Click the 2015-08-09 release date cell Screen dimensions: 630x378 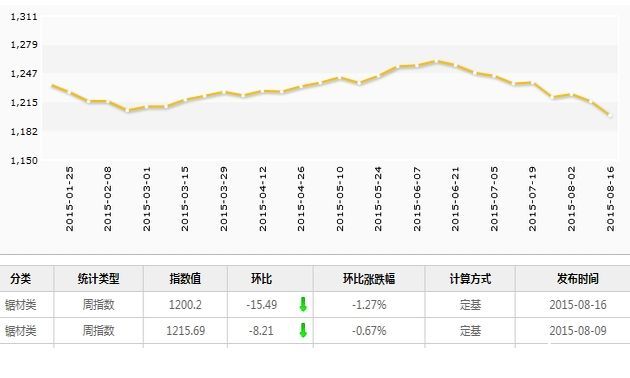[578, 331]
